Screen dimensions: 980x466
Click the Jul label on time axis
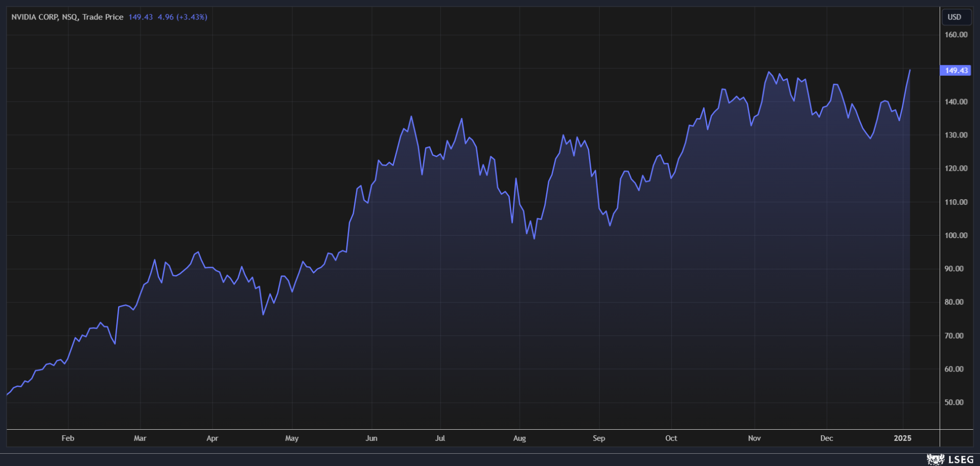[x=440, y=438]
